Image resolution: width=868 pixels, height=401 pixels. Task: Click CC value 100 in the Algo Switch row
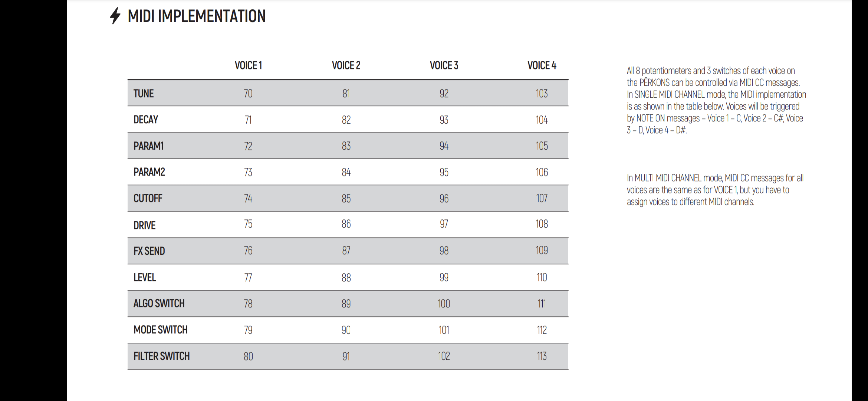(444, 304)
